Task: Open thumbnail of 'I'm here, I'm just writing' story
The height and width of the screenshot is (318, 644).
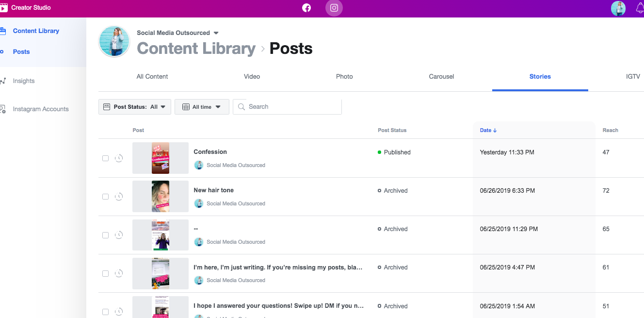Action: (161, 273)
